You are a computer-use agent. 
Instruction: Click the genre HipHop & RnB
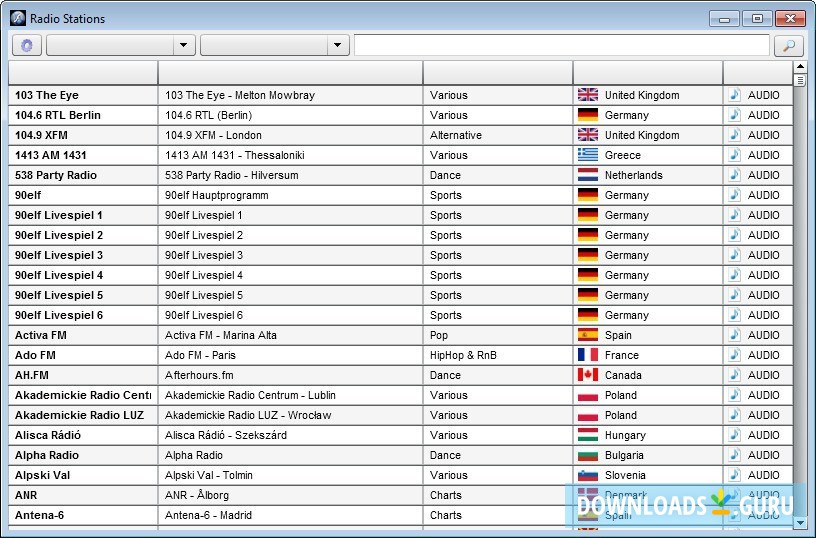[463, 355]
